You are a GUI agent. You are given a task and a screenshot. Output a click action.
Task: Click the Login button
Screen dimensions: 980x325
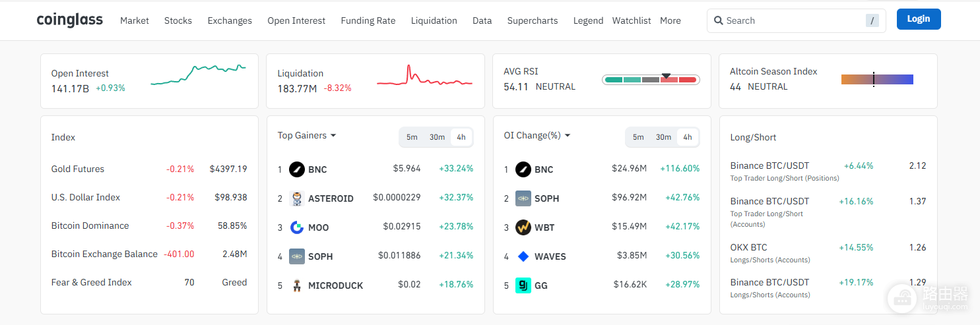(x=919, y=19)
